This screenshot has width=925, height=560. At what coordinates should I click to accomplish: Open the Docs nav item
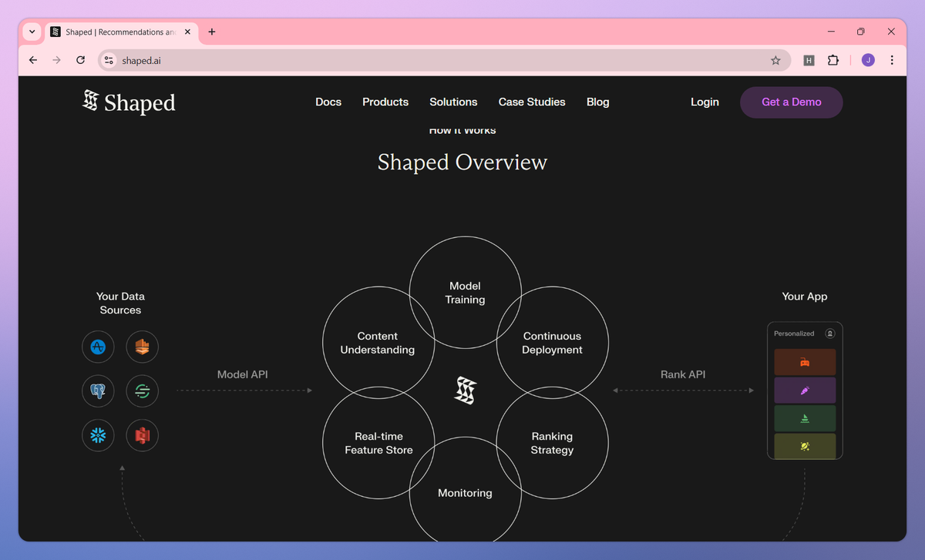point(328,102)
